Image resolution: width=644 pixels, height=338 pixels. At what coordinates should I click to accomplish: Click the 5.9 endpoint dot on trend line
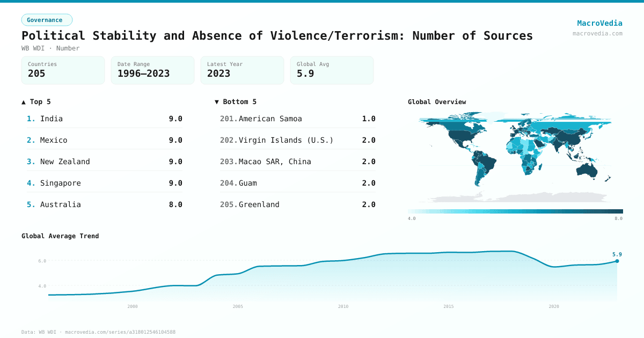617,261
